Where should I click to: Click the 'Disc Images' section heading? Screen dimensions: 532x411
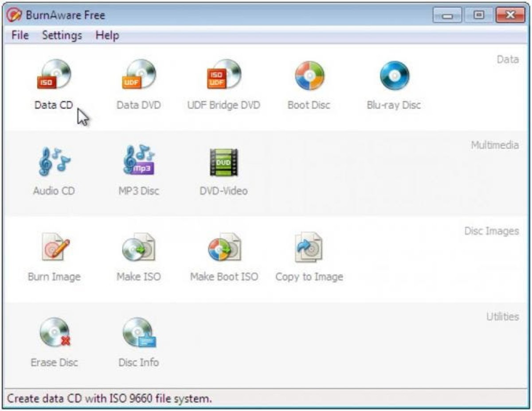(492, 231)
